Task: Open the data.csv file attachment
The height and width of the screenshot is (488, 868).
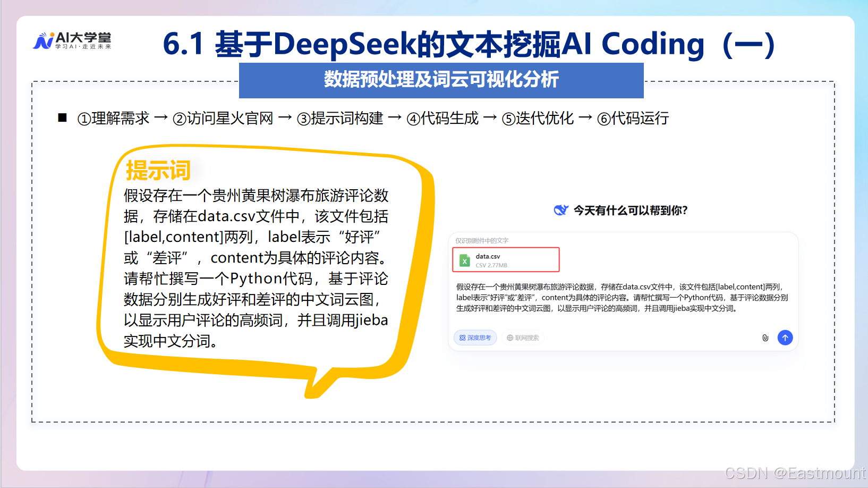Action: [506, 260]
